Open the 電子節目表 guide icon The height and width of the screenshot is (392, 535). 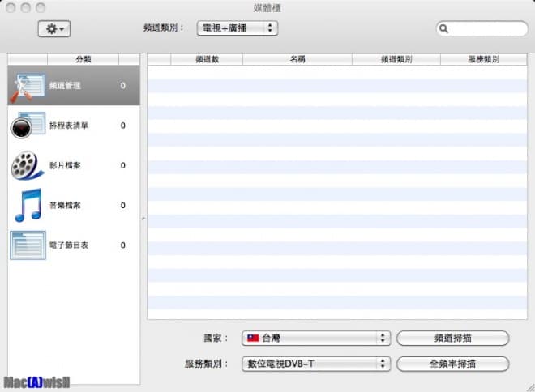tap(28, 245)
